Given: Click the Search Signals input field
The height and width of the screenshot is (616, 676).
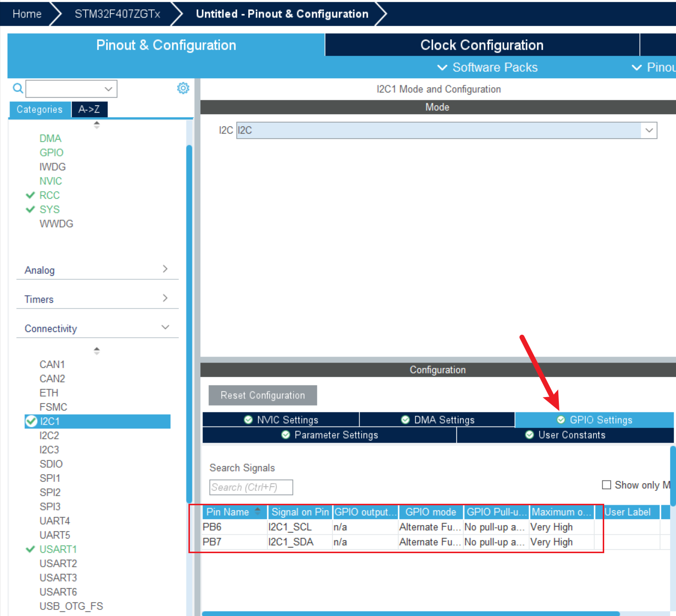Looking at the screenshot, I should [x=251, y=487].
